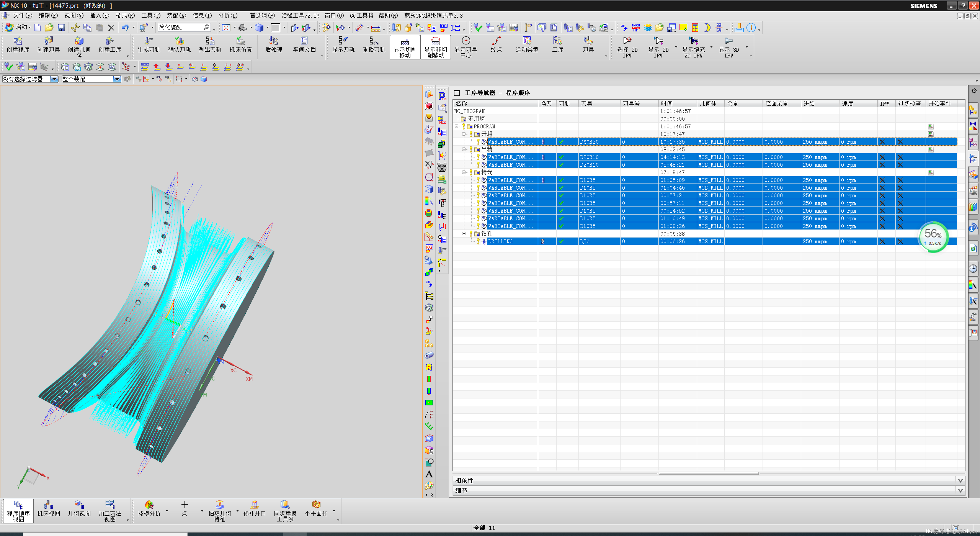
Task: Click the 创建刀具 (Create Tool) icon
Action: [49, 45]
